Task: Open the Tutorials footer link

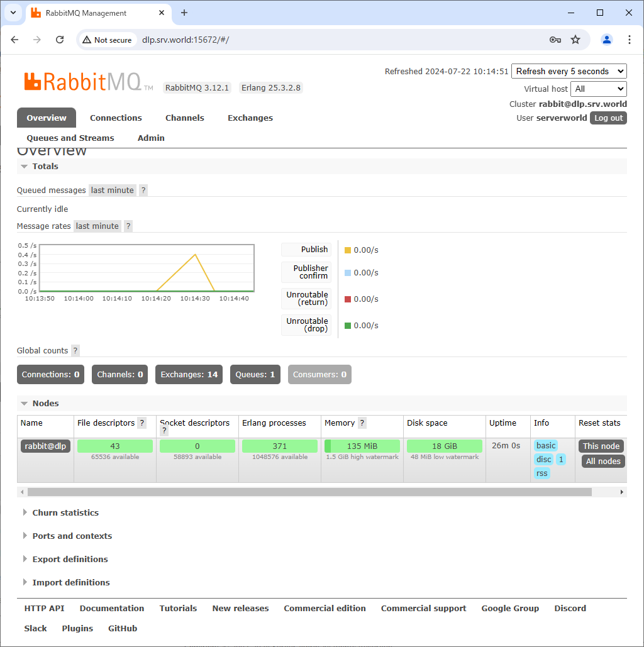Action: 178,608
